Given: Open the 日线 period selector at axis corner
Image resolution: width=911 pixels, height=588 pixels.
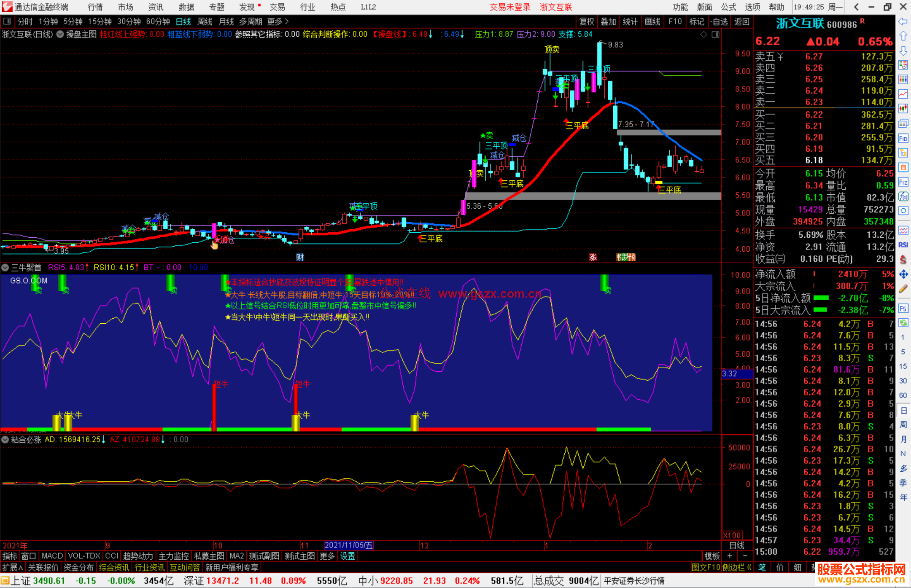Looking at the screenshot, I should (737, 545).
